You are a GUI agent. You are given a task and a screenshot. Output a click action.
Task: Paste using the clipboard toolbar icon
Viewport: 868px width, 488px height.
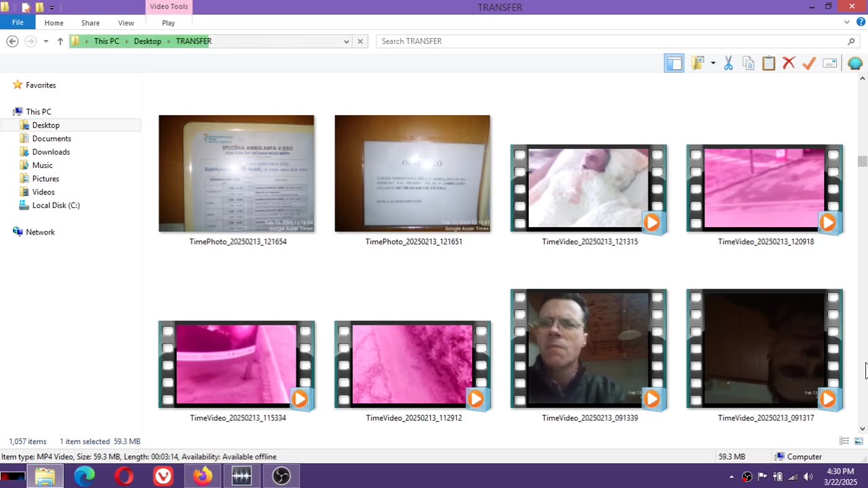tap(768, 64)
